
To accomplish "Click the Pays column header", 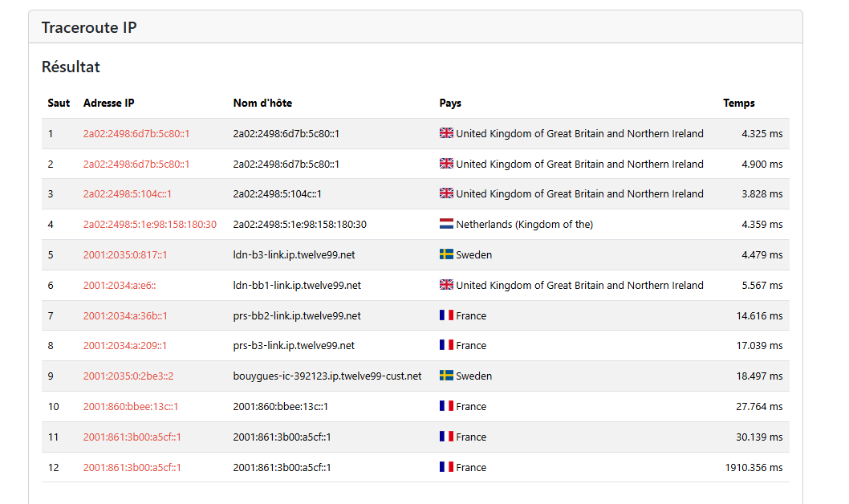I will 450,103.
